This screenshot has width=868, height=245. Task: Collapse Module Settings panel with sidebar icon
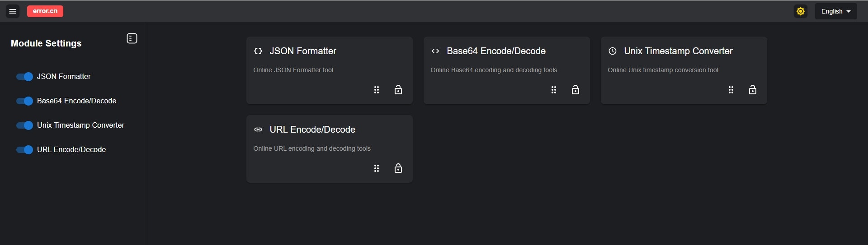coord(132,39)
